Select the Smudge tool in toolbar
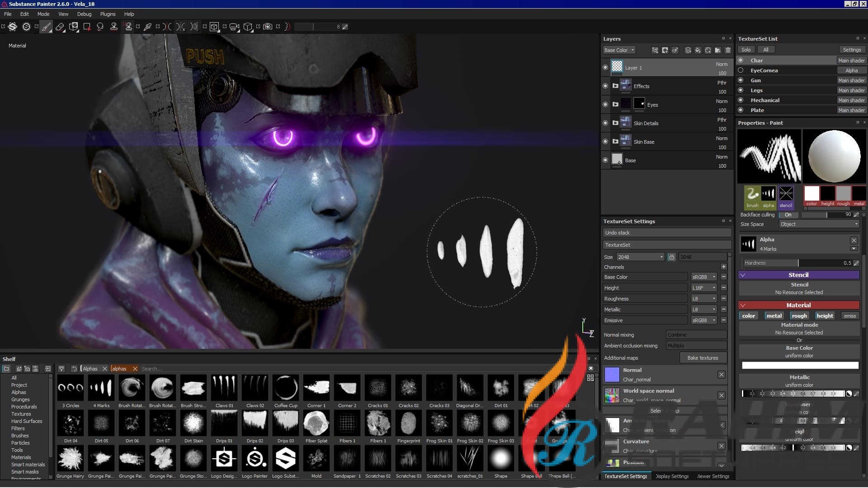868x488 pixels. click(x=100, y=27)
